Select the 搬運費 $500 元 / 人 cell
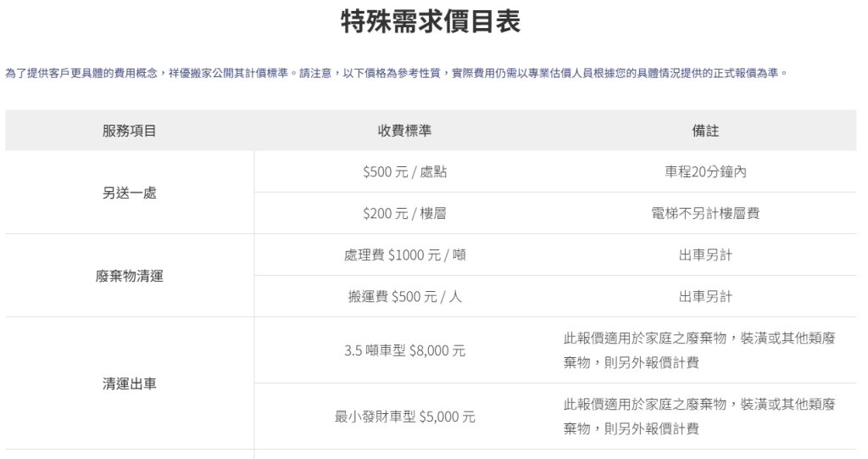 tap(404, 297)
